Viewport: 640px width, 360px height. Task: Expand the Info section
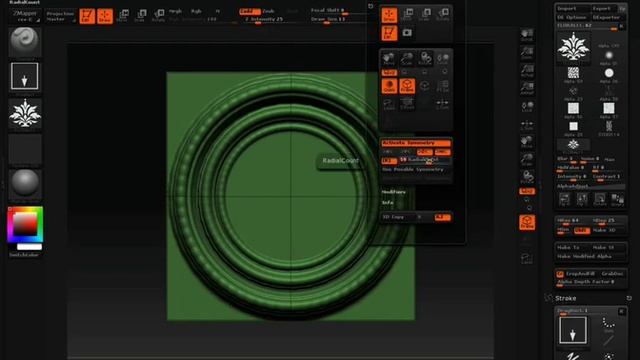coord(388,202)
